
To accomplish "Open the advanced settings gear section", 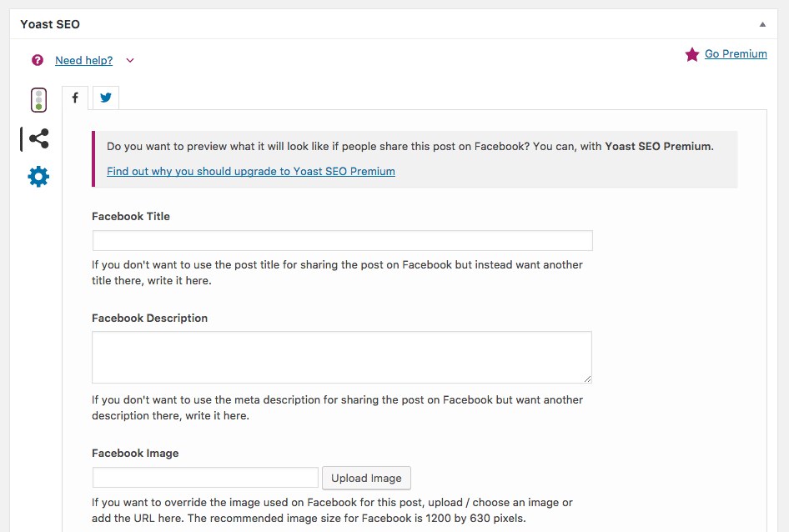I will [38, 177].
